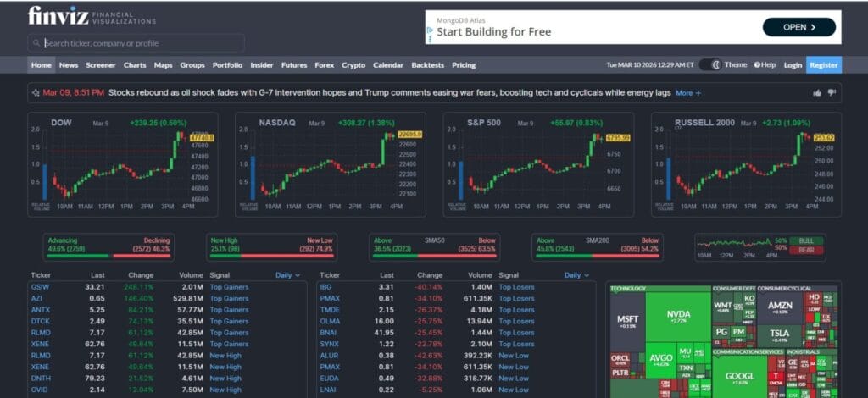Go to the Home tab
The width and height of the screenshot is (868, 398).
pos(41,64)
